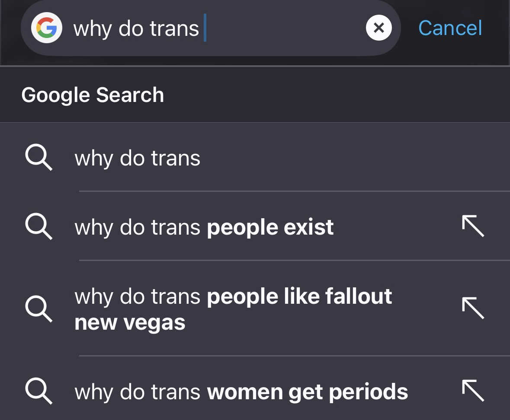510x420 pixels.
Task: Tap the bold 'people exist' completion text
Action: pos(270,227)
